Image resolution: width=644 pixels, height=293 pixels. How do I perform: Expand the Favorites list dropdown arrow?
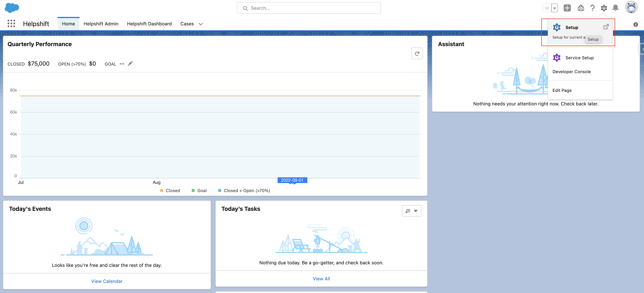pyautogui.click(x=554, y=8)
